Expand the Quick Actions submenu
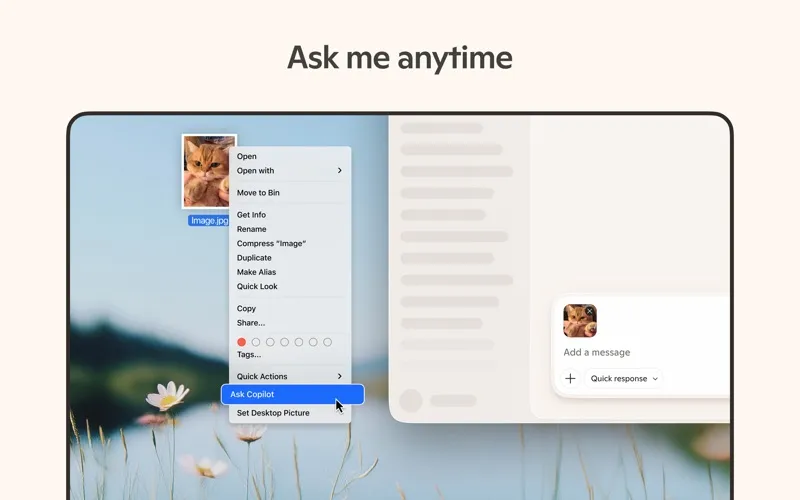This screenshot has height=500, width=800. [x=290, y=376]
